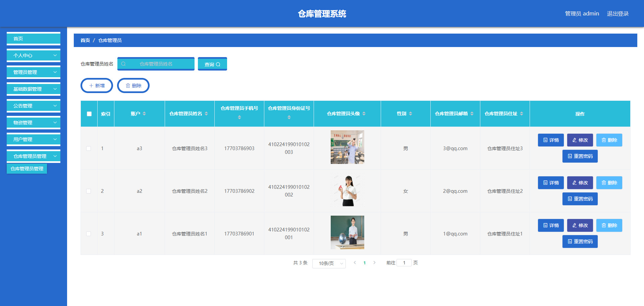
Task: Select 仓库管理员管理 submenu item
Action: 27,169
